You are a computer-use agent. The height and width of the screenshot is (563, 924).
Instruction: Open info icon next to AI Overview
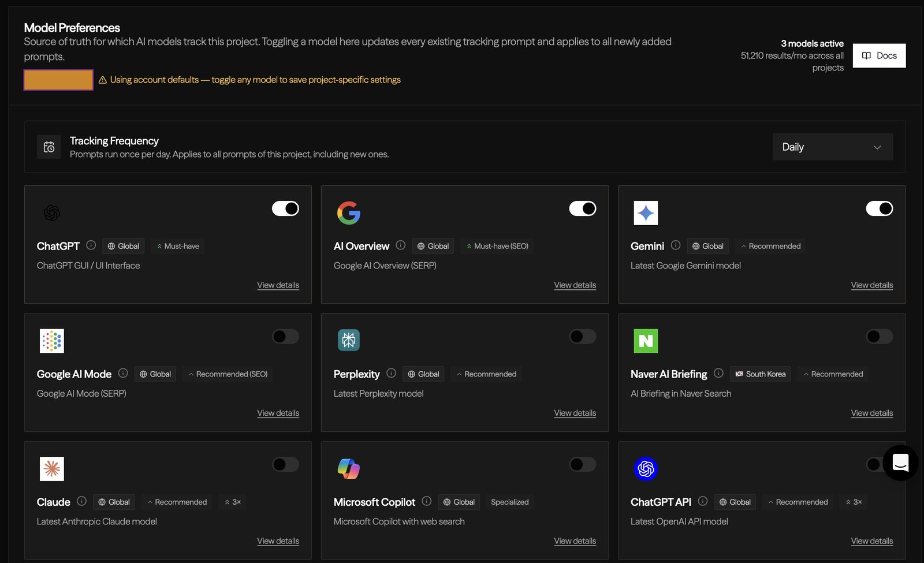(x=400, y=245)
